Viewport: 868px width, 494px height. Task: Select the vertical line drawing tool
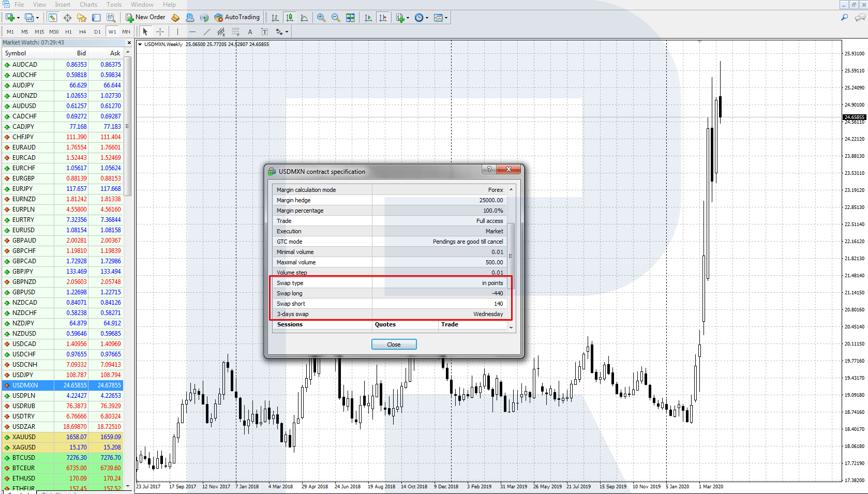[177, 32]
